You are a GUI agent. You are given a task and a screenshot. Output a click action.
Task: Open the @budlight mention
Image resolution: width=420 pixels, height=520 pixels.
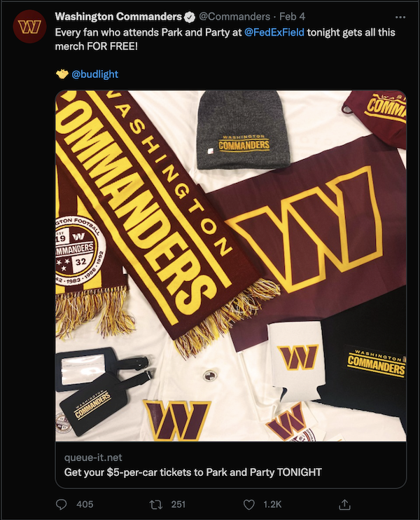click(x=94, y=74)
